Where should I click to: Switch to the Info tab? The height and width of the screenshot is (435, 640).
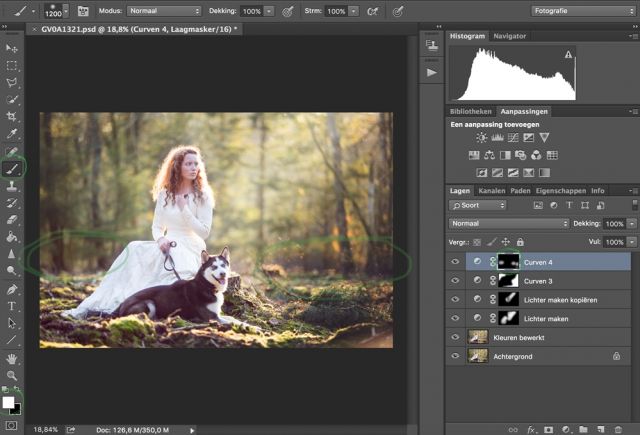pos(598,191)
